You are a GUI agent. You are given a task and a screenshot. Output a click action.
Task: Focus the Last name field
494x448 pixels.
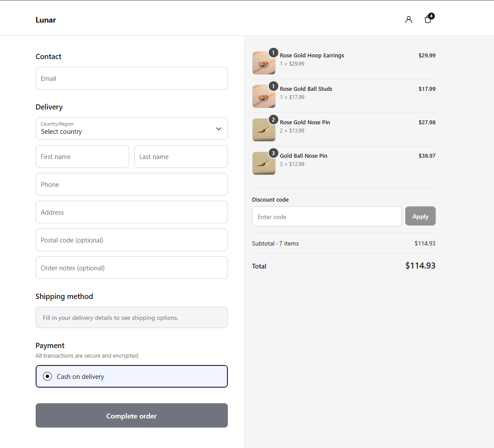(x=181, y=156)
